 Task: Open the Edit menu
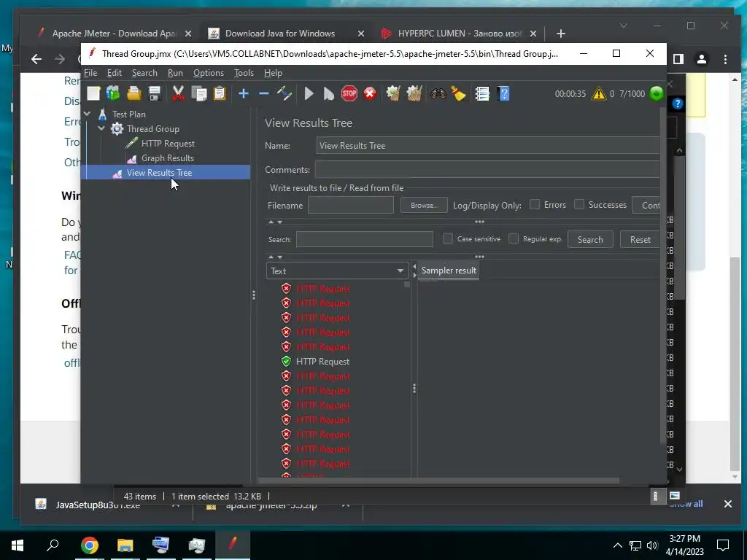point(115,73)
